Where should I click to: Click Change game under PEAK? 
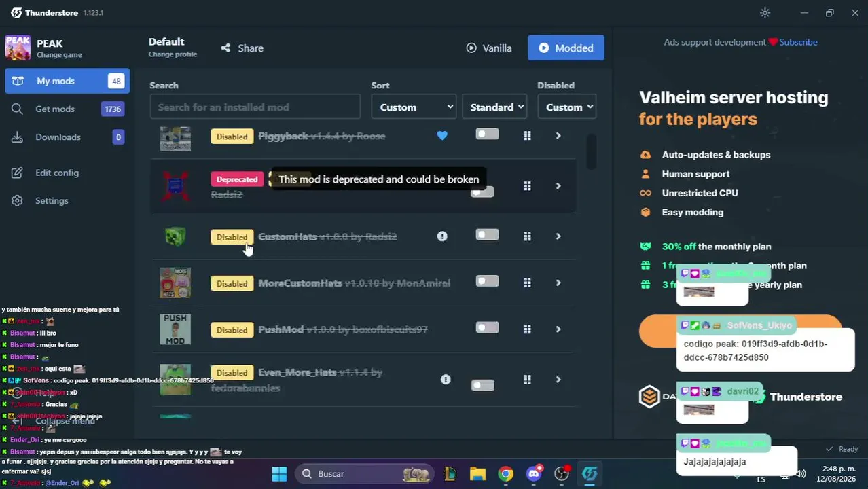(59, 55)
